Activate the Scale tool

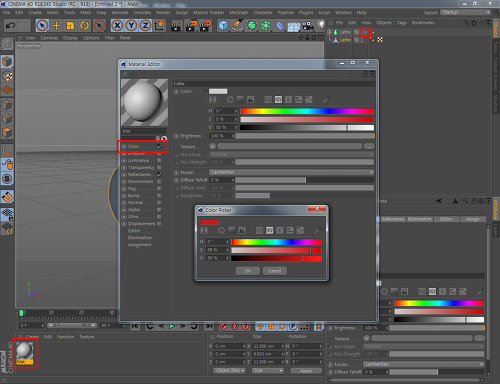(x=70, y=25)
